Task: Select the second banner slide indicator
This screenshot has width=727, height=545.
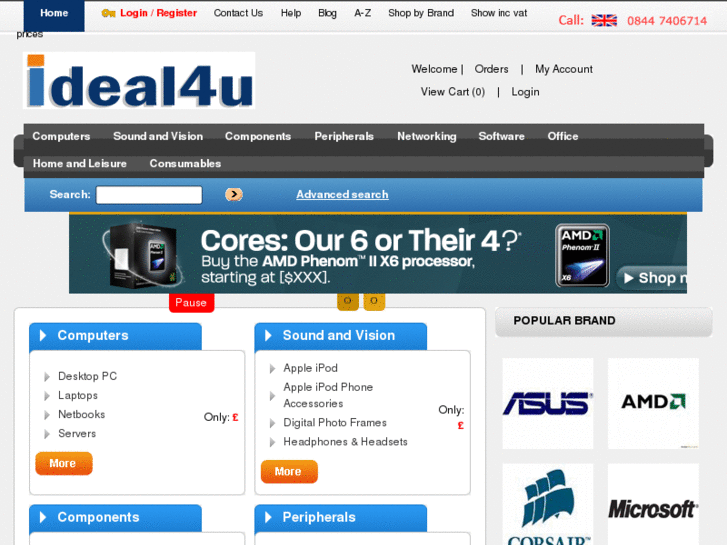Action: [374, 301]
